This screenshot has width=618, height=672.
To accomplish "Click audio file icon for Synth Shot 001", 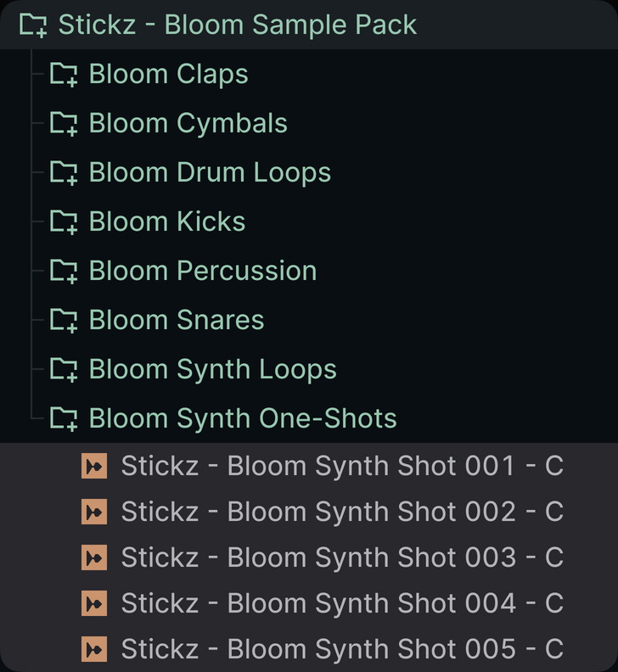I will point(94,466).
